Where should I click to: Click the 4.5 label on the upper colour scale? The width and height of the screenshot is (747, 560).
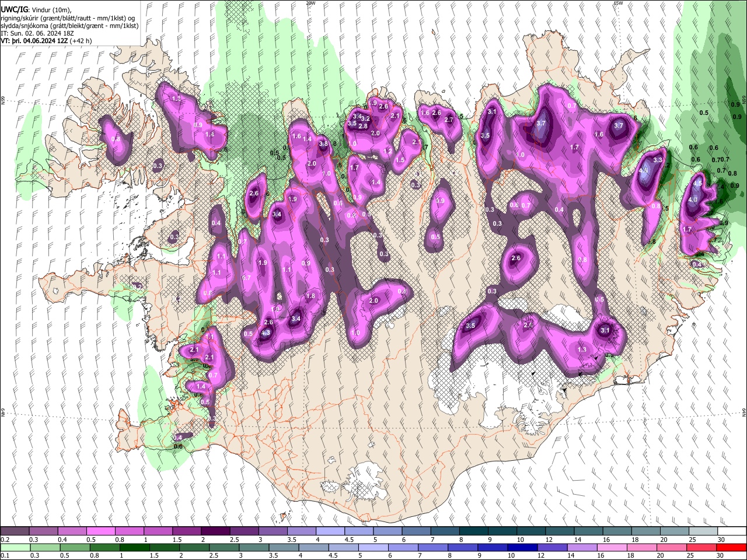349,540
